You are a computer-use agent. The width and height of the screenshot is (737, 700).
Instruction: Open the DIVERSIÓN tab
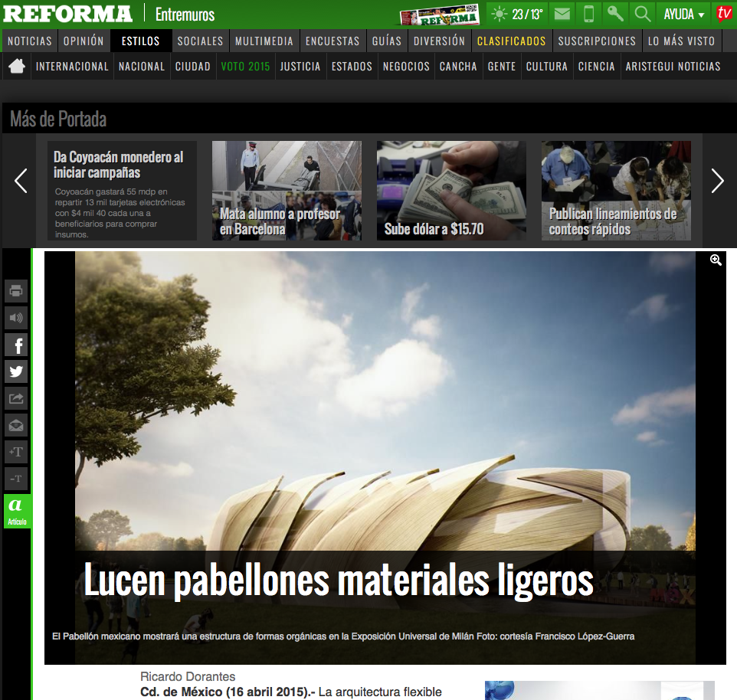point(440,41)
